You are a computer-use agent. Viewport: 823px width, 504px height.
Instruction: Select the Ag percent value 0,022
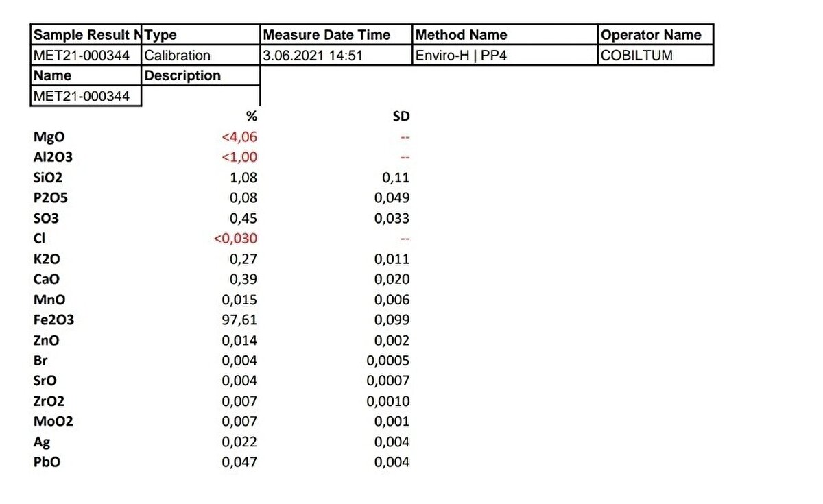[x=239, y=442]
